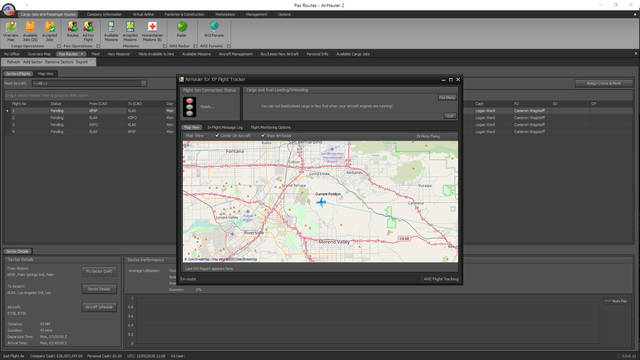Open the Personal Info document tab
The height and width of the screenshot is (360, 640).
pos(317,54)
